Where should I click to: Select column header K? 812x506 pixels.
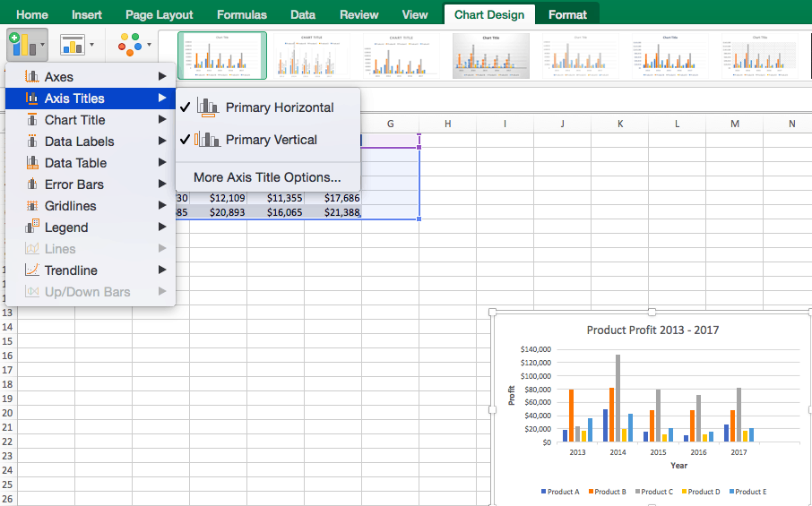tap(620, 124)
